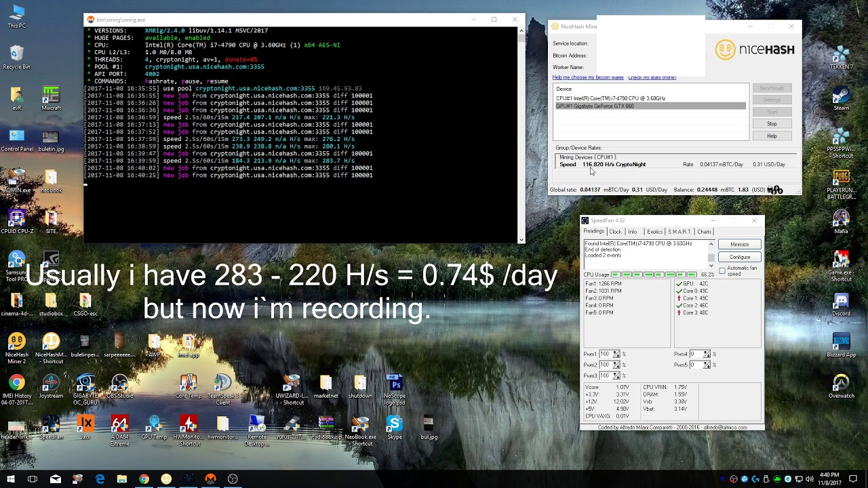Open Google Chrome from the taskbar
This screenshot has height=488, width=868.
click(x=144, y=479)
